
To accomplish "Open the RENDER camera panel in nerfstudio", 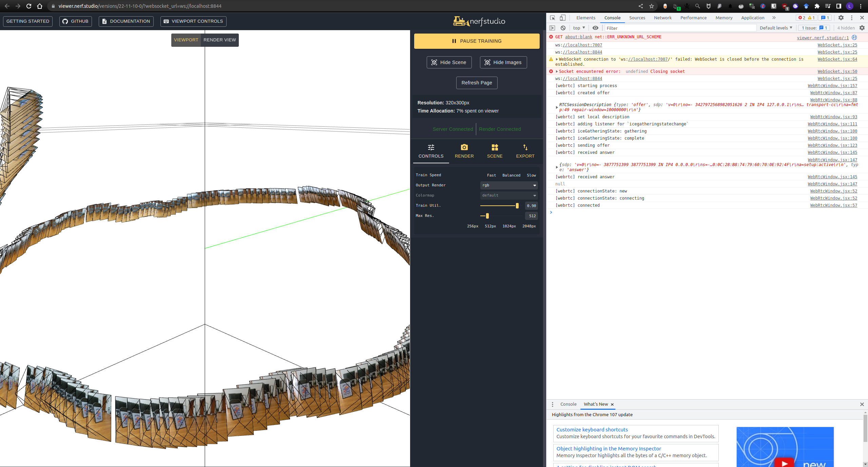I will [x=464, y=151].
